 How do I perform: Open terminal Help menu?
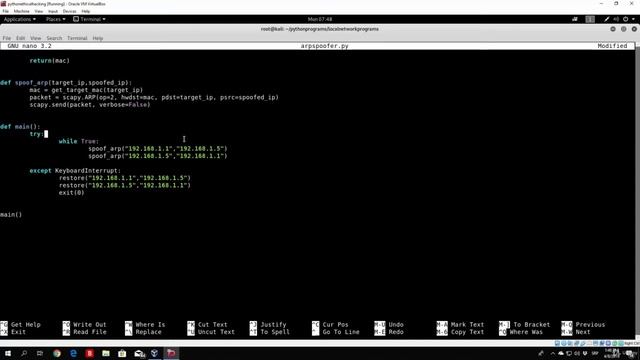(x=98, y=38)
